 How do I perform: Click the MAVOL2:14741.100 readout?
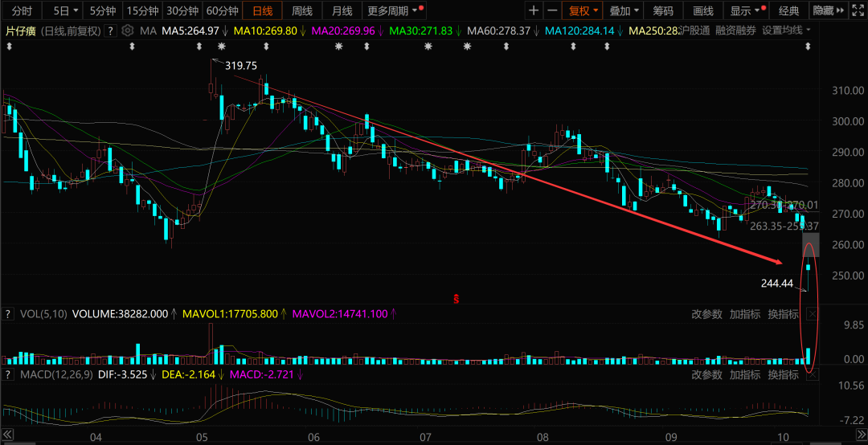point(340,314)
